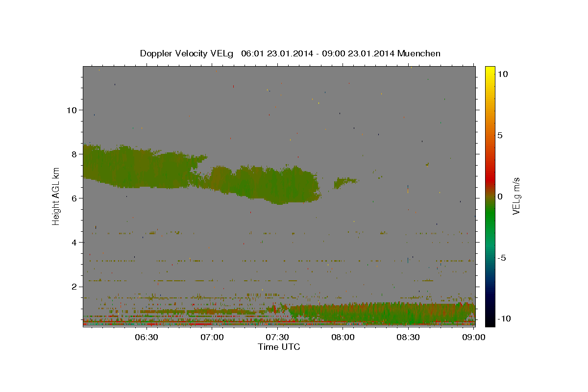Click the 09:00 time tick label

coord(473,337)
